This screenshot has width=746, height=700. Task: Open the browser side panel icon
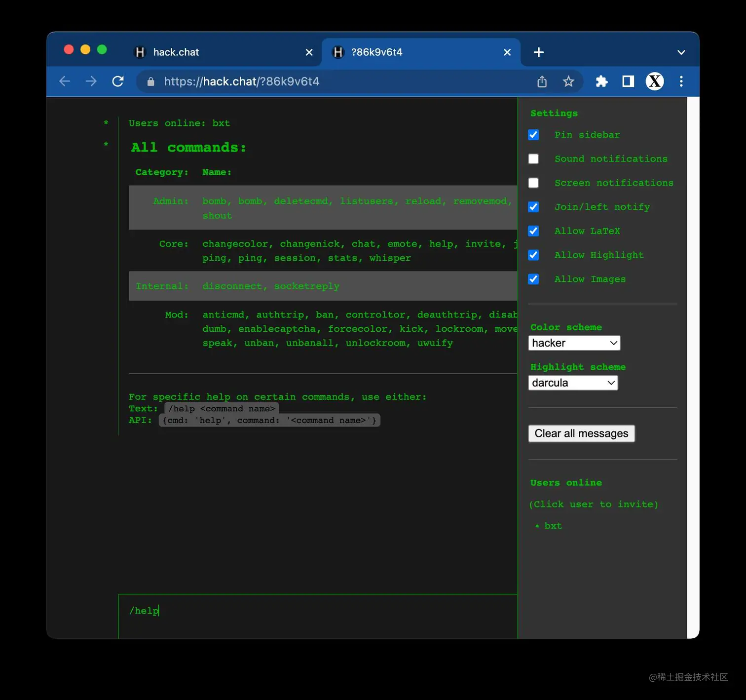click(x=628, y=81)
